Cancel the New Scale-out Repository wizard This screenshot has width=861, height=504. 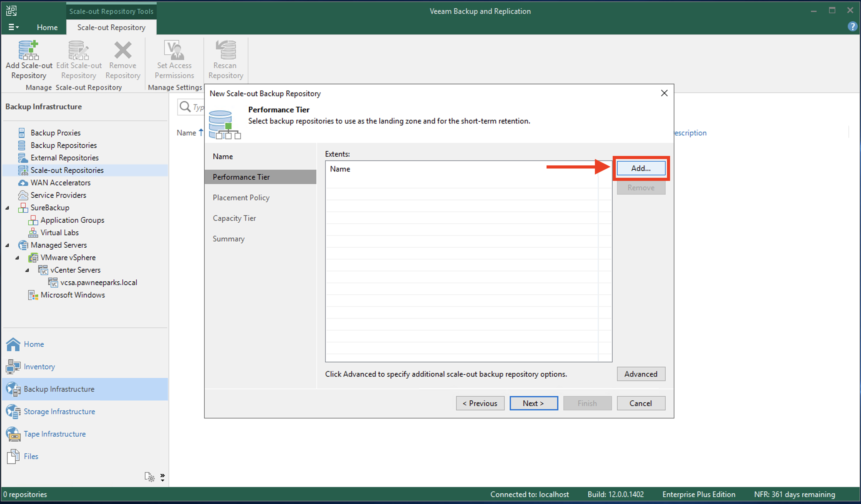click(x=641, y=403)
